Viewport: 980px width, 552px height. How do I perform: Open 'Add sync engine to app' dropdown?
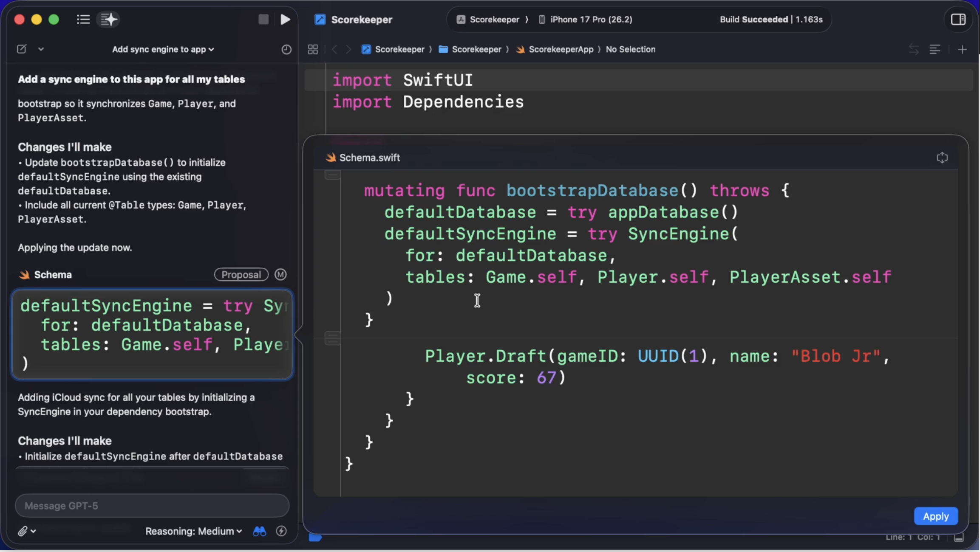point(163,49)
